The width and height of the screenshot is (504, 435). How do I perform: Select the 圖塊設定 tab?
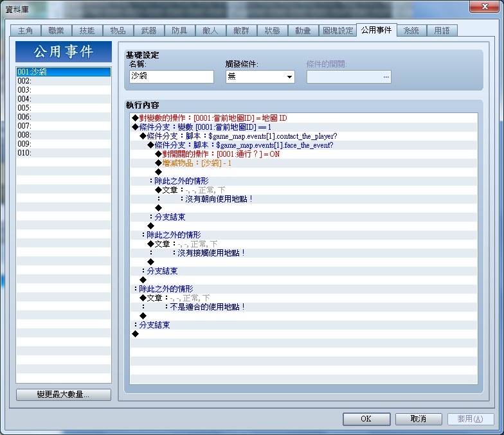pyautogui.click(x=338, y=31)
